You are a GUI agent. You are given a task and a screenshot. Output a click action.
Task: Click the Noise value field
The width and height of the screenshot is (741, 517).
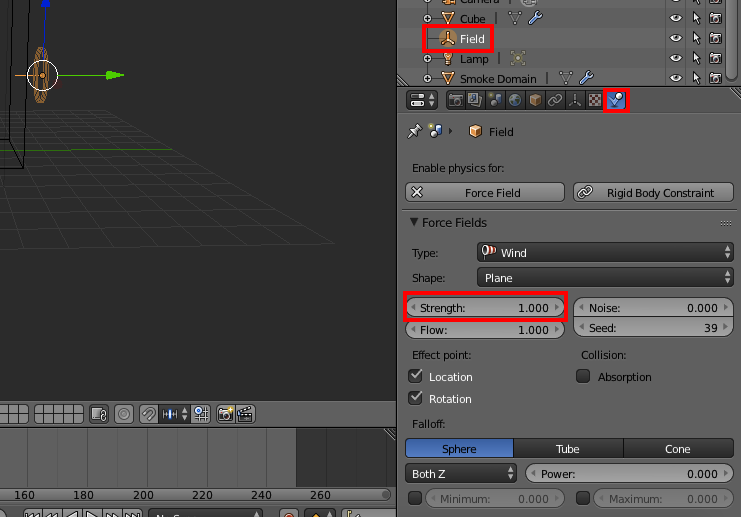click(x=654, y=308)
